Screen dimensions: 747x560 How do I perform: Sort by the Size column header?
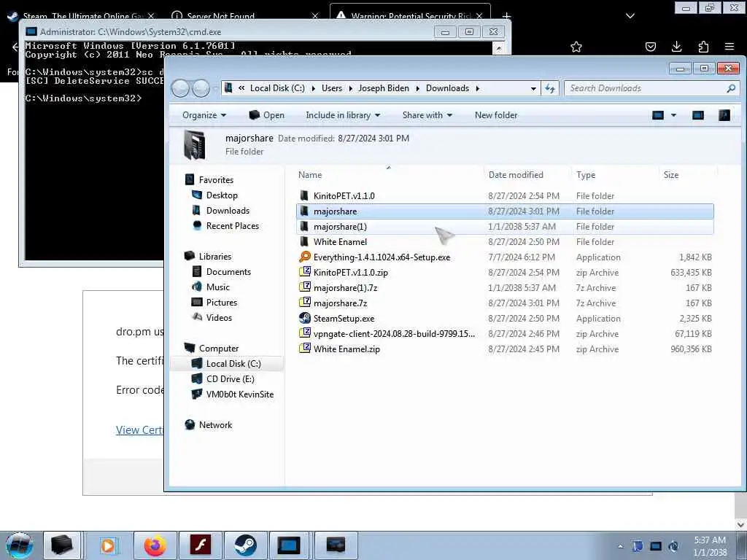pos(687,175)
